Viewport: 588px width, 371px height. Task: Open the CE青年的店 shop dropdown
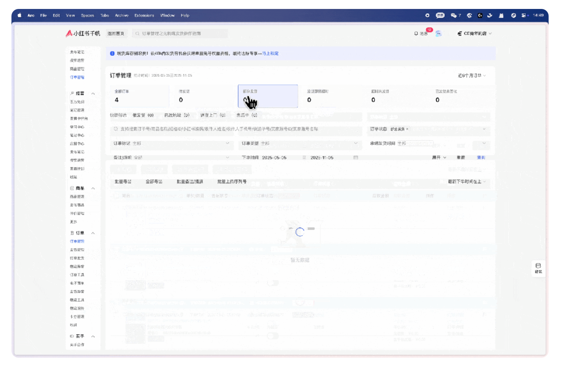pyautogui.click(x=474, y=33)
